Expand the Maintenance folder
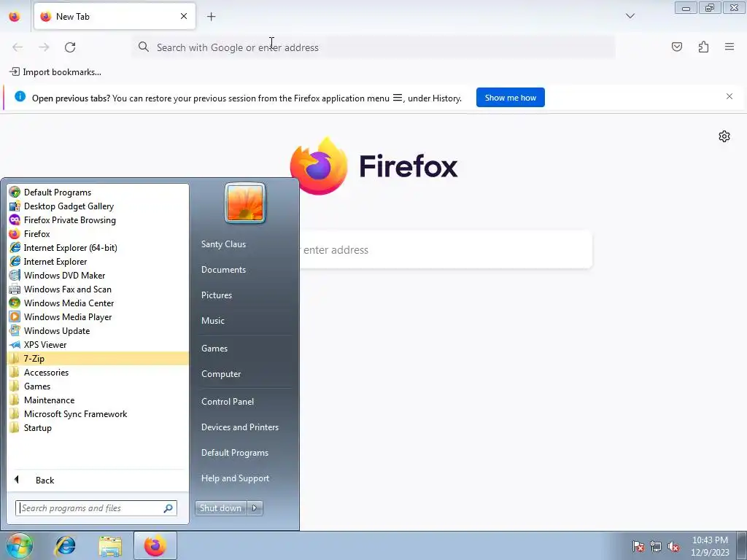The image size is (747, 560). pyautogui.click(x=98, y=400)
